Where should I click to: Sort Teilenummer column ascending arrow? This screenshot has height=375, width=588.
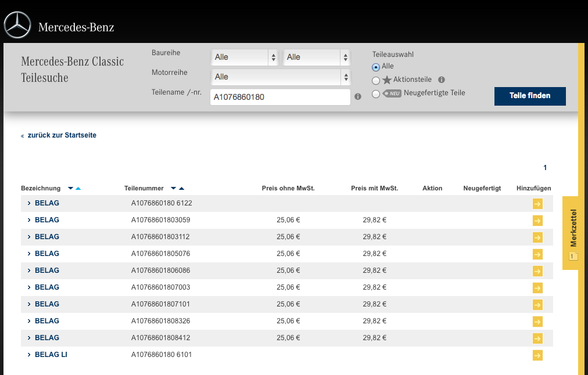(x=181, y=188)
